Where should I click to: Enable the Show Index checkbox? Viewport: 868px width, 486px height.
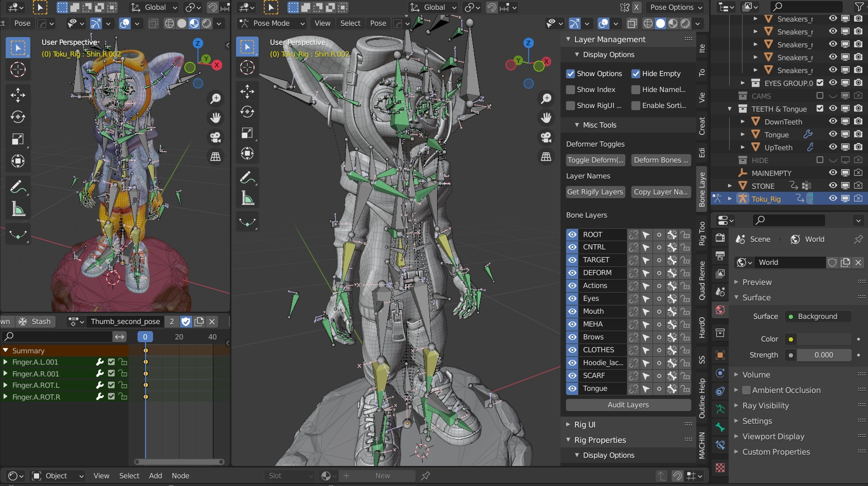[570, 90]
